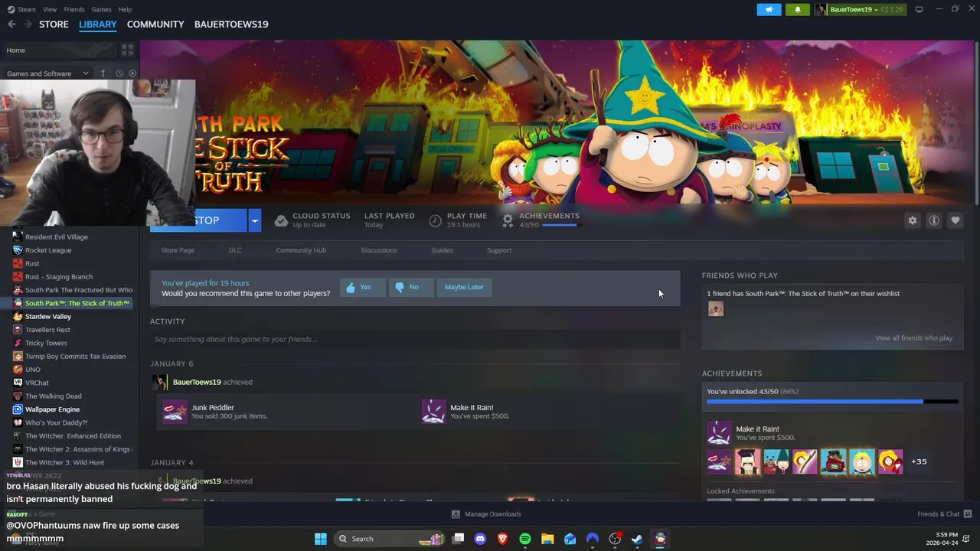Open Discussions link
Screen dimensions: 980x551
[379, 250]
